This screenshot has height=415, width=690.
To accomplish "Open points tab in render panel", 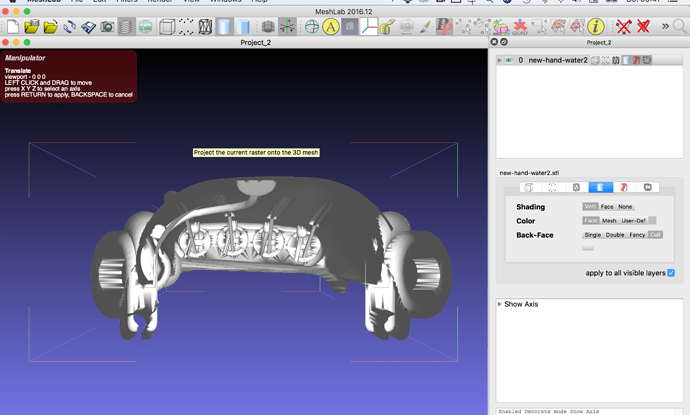I will click(x=552, y=187).
